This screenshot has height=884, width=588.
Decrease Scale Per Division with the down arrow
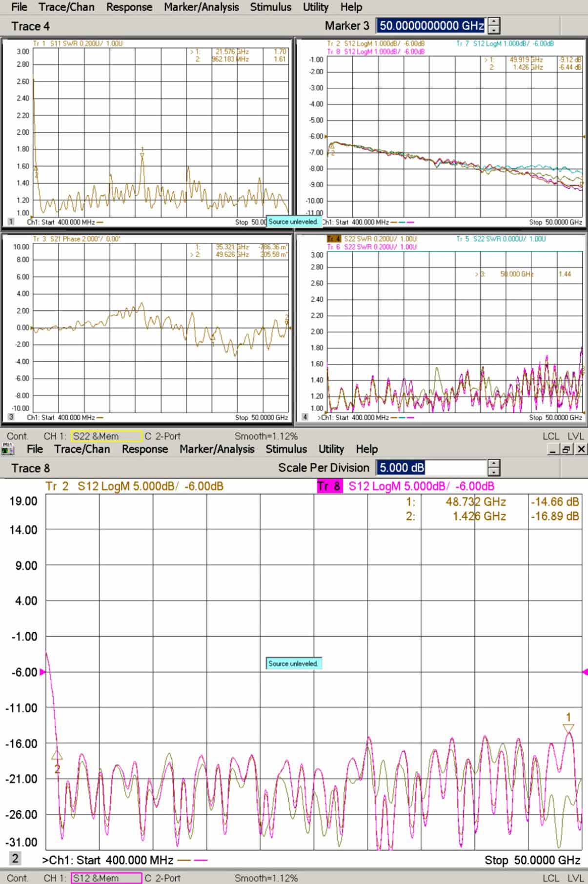(x=494, y=472)
